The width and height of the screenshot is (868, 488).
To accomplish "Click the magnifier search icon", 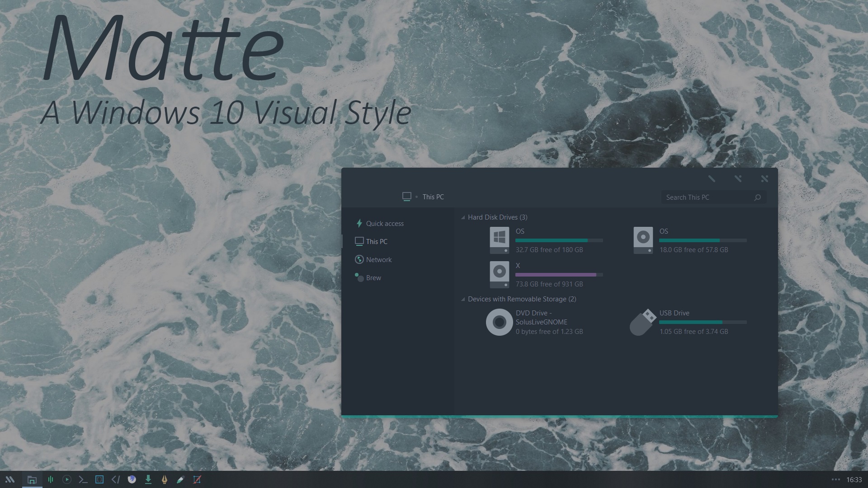I will pos(758,197).
